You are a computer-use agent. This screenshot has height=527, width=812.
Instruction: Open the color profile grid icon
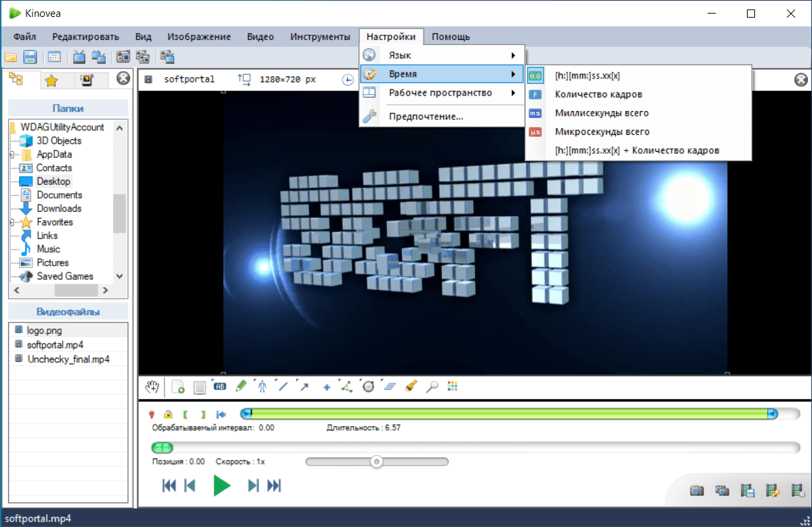pos(453,386)
